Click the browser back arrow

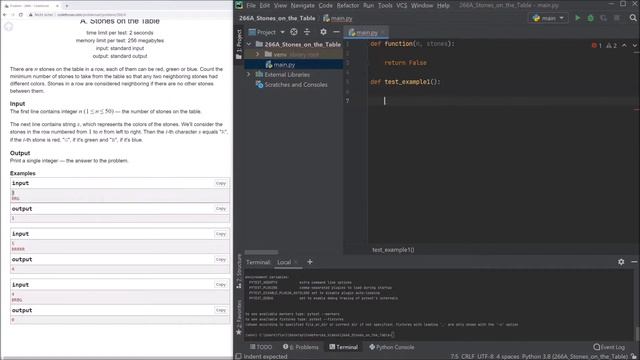pyautogui.click(x=5, y=14)
